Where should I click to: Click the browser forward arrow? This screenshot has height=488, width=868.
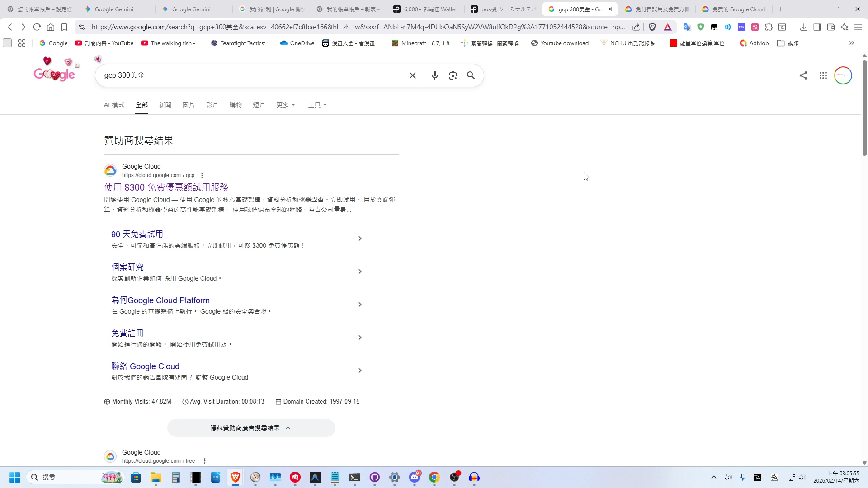pyautogui.click(x=24, y=27)
